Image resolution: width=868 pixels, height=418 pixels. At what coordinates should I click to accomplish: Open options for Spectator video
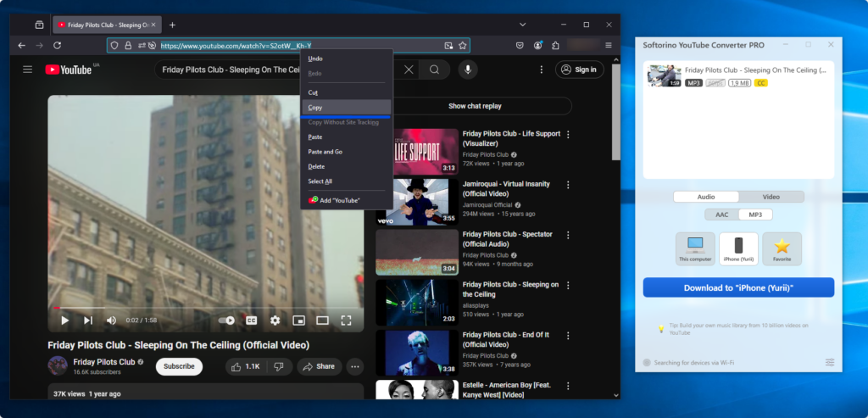pos(567,236)
